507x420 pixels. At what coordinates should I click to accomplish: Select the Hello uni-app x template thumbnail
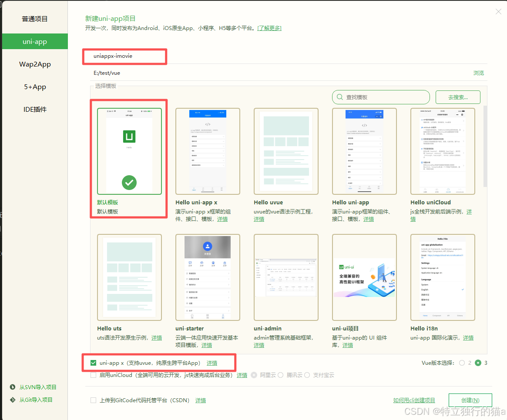tap(208, 151)
